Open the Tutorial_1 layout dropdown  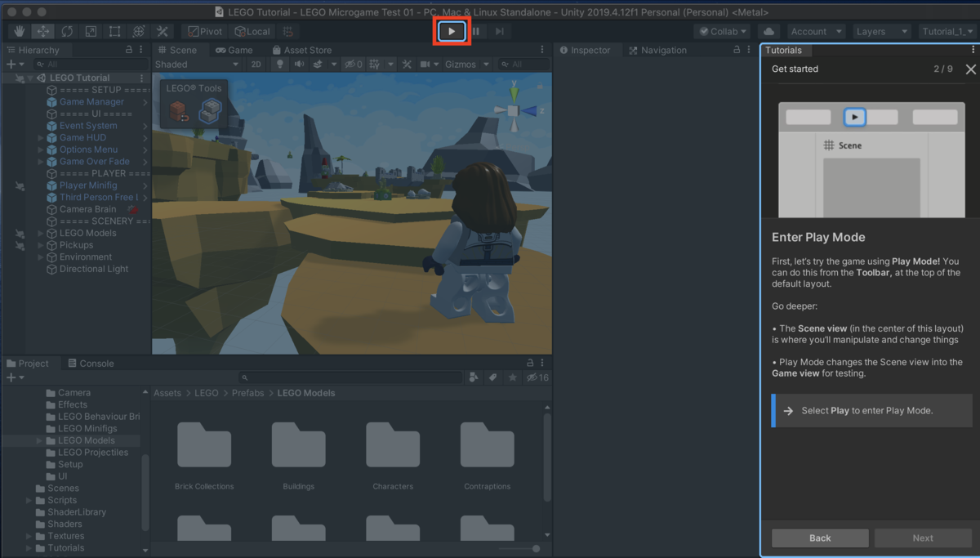[947, 31]
